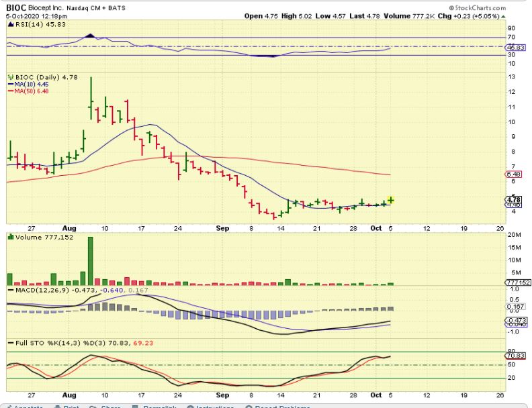The image size is (532, 408).
Task: Click the Chg +0.23 (+5.05%) value
Action: [469, 16]
